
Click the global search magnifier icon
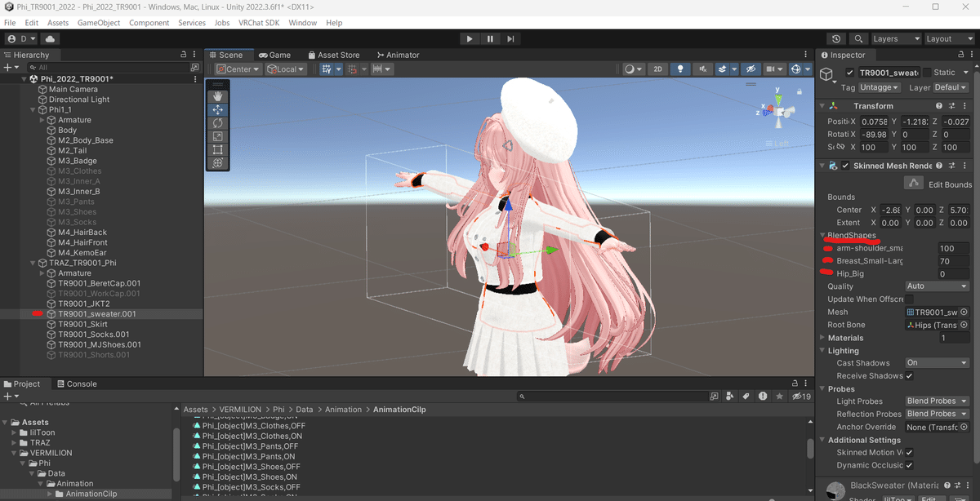[858, 38]
